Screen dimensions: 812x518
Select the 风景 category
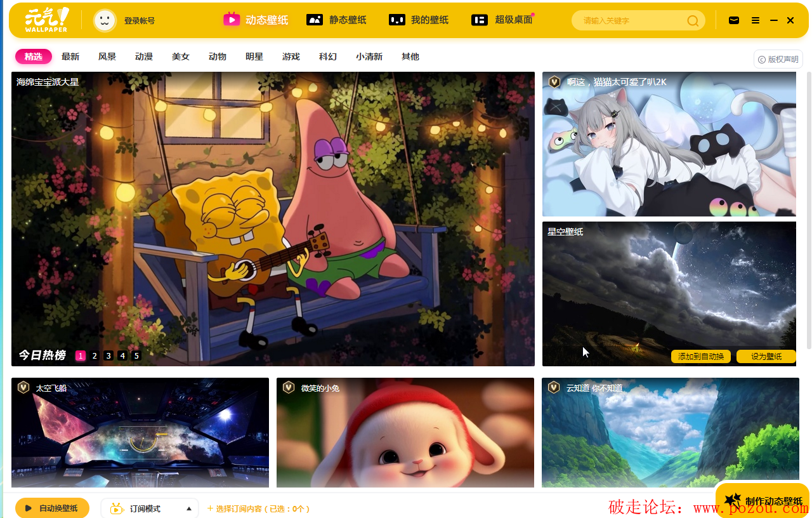coord(107,56)
